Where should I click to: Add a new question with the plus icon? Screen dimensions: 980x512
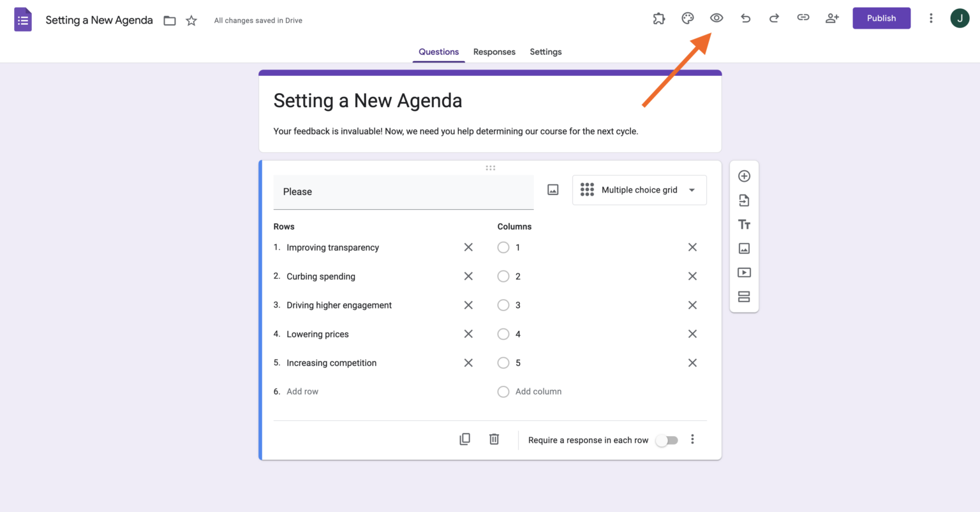(744, 176)
